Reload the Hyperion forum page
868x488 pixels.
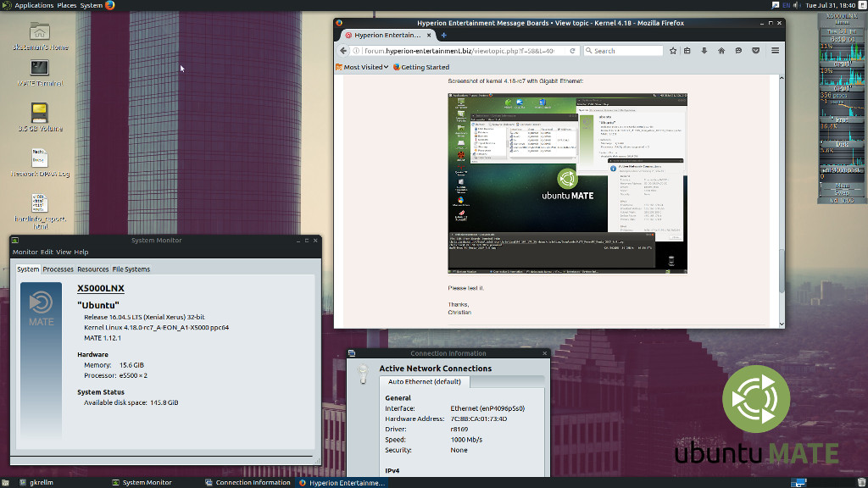coord(572,50)
